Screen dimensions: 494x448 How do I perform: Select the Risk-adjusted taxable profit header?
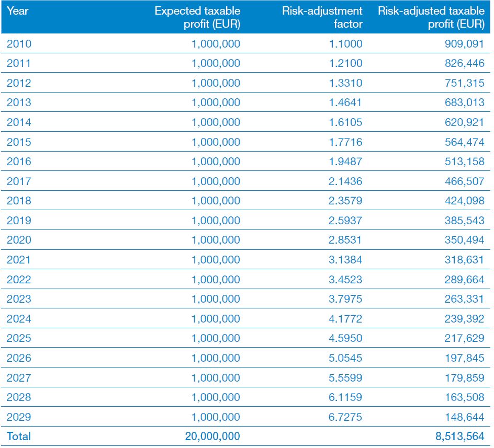pos(431,17)
